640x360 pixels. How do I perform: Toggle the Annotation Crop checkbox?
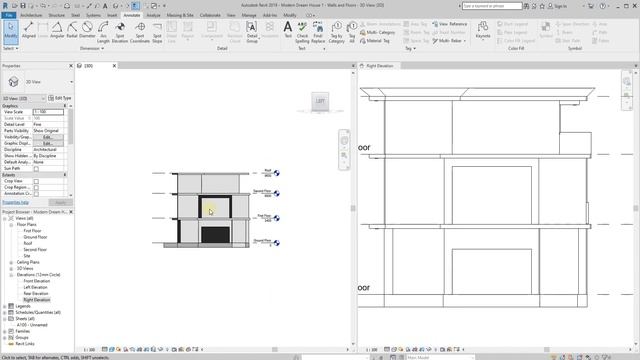click(36, 194)
